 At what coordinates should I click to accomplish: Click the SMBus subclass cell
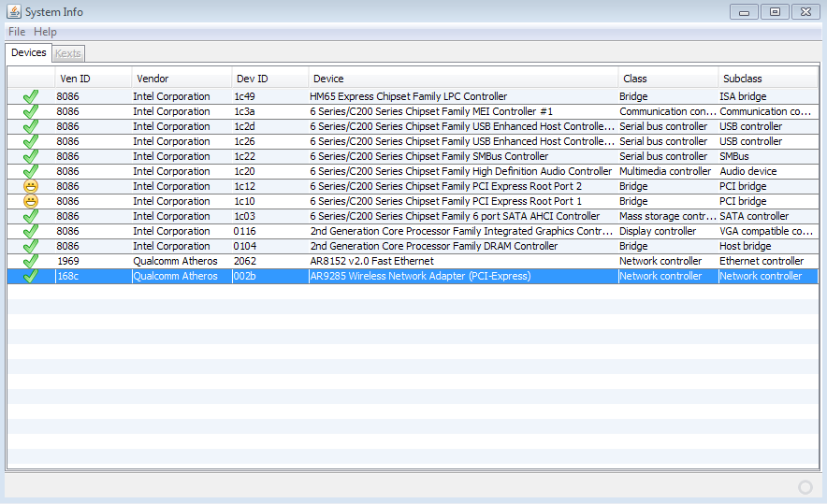pyautogui.click(x=768, y=156)
